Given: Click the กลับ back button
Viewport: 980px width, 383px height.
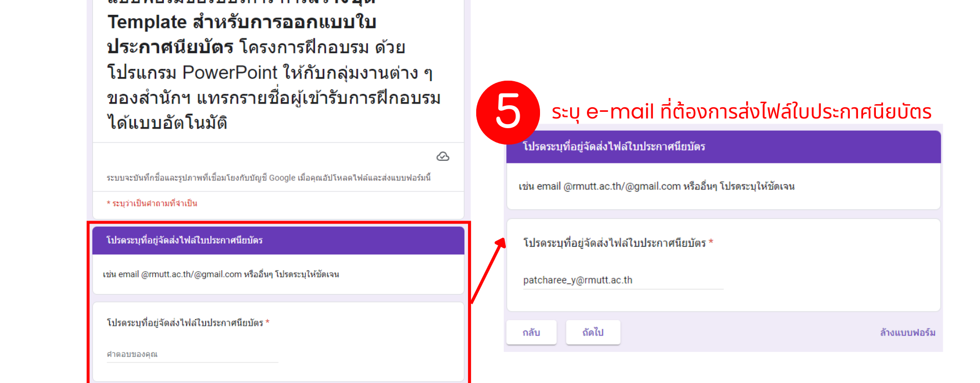Looking at the screenshot, I should (x=531, y=332).
